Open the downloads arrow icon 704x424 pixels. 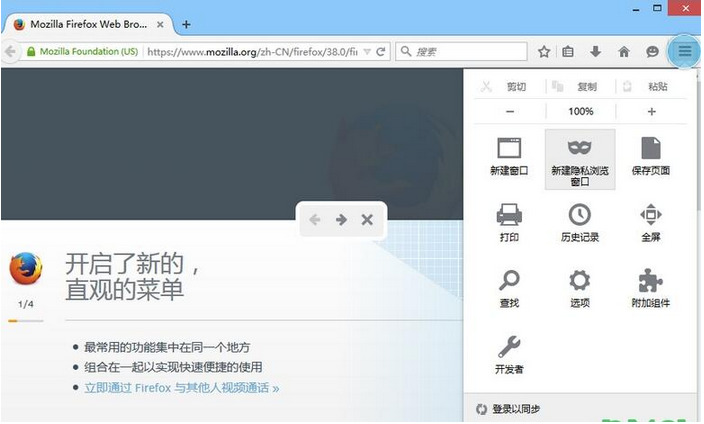pos(595,52)
